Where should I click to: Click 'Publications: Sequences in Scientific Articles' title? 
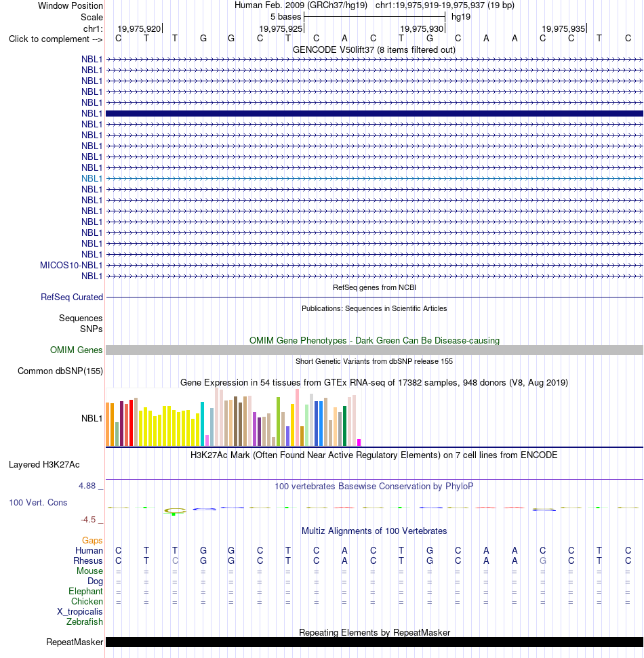point(374,308)
